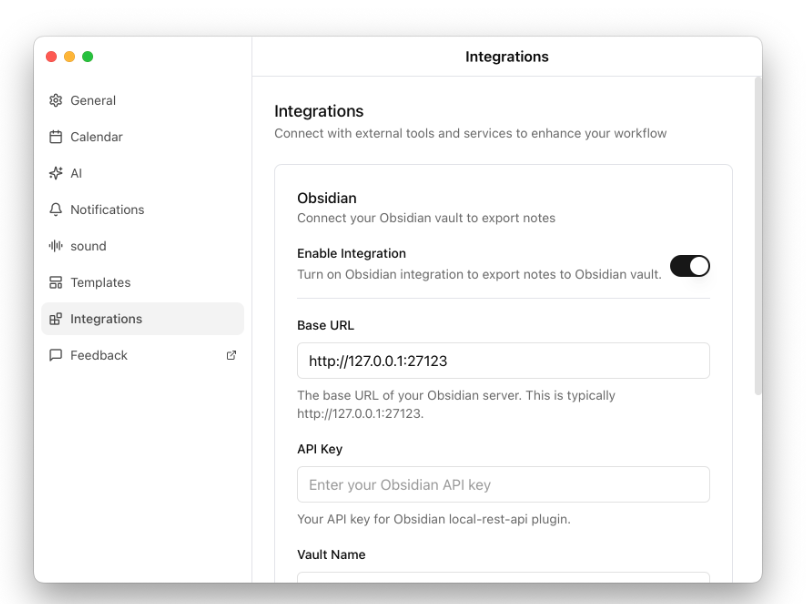Image resolution: width=810 pixels, height=604 pixels.
Task: Click the 'Connect your Obsidian vault to export notes' text
Action: click(426, 218)
